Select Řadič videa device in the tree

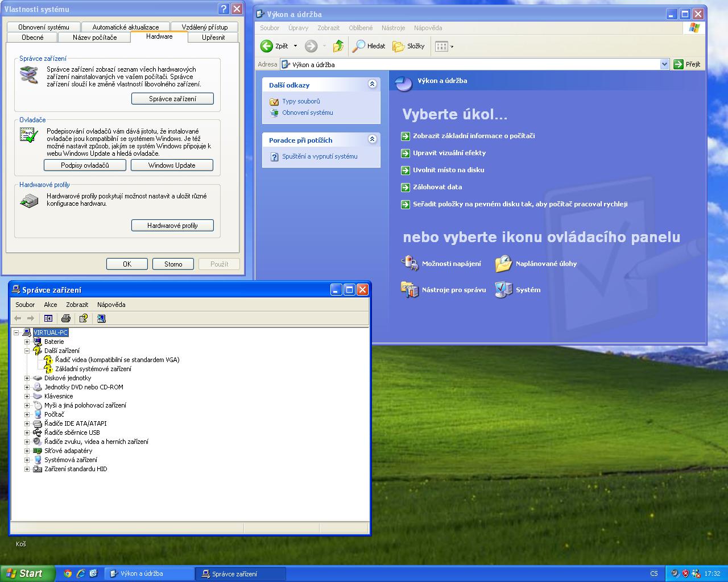coord(117,360)
